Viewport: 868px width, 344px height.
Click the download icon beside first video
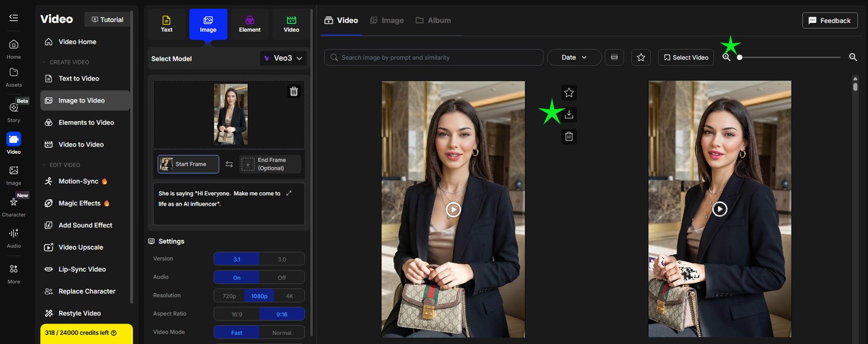point(569,114)
